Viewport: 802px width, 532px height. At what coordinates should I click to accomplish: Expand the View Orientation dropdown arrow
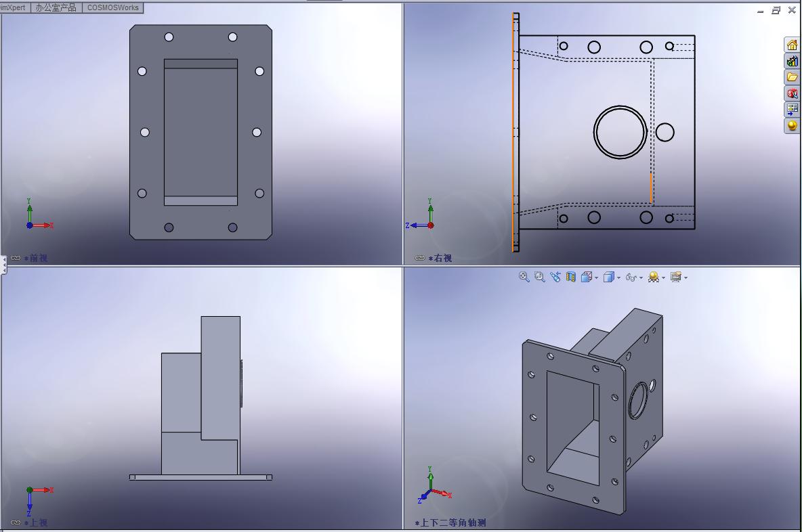tap(596, 278)
